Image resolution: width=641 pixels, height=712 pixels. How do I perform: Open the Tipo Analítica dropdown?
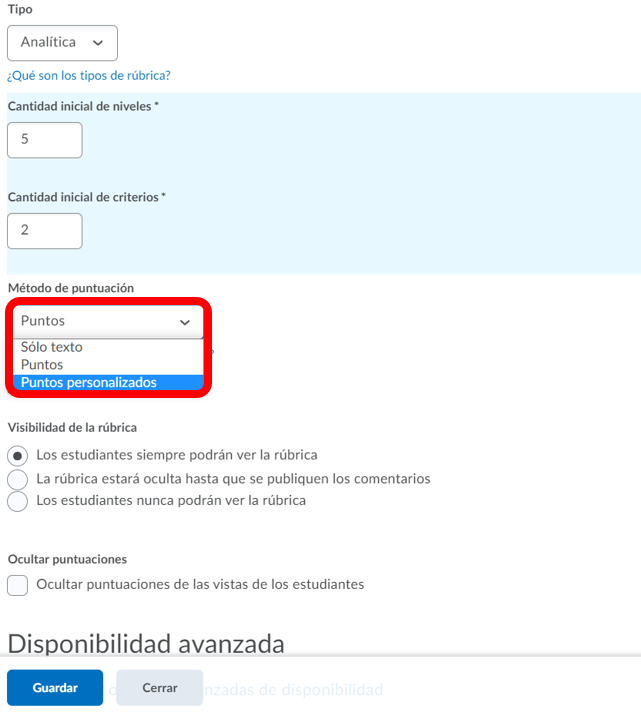[x=62, y=43]
